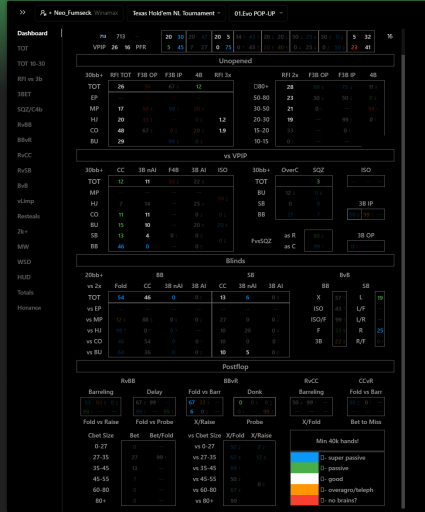Open the RvSB tab
Image resolution: width=425 pixels, height=512 pixels.
coord(24,171)
